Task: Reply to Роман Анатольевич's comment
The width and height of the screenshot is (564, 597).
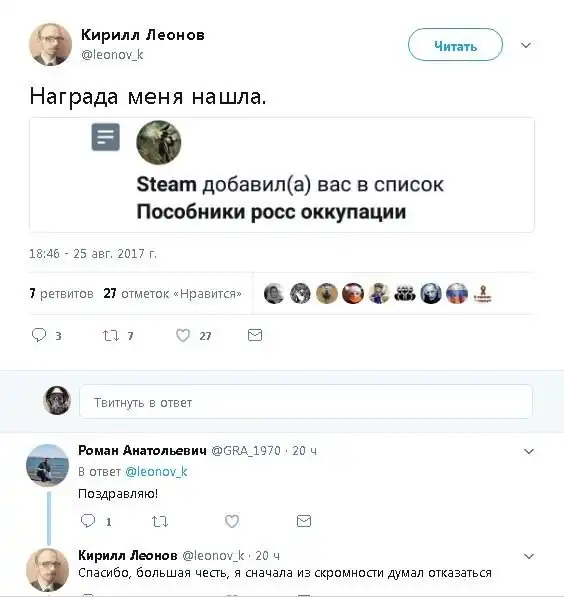Action: (x=88, y=520)
